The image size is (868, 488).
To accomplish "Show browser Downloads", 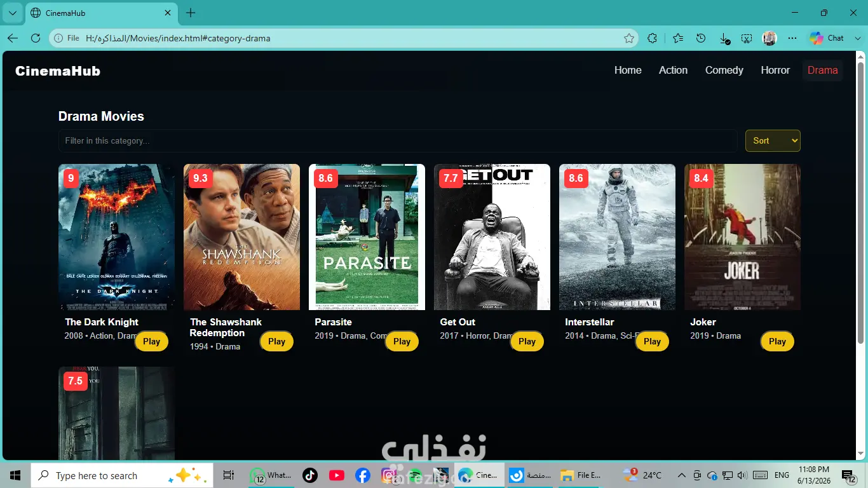I will (724, 38).
